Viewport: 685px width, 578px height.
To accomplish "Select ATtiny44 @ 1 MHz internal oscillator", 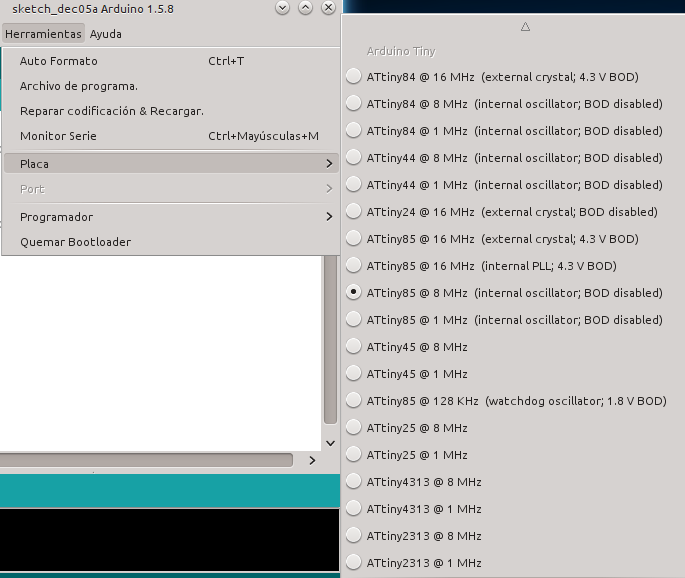I will 513,185.
